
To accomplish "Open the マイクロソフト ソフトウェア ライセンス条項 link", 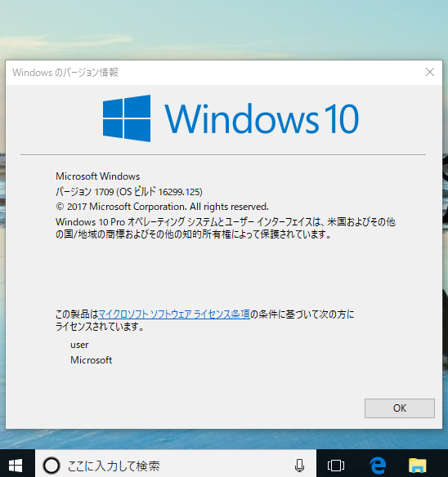I will (174, 314).
